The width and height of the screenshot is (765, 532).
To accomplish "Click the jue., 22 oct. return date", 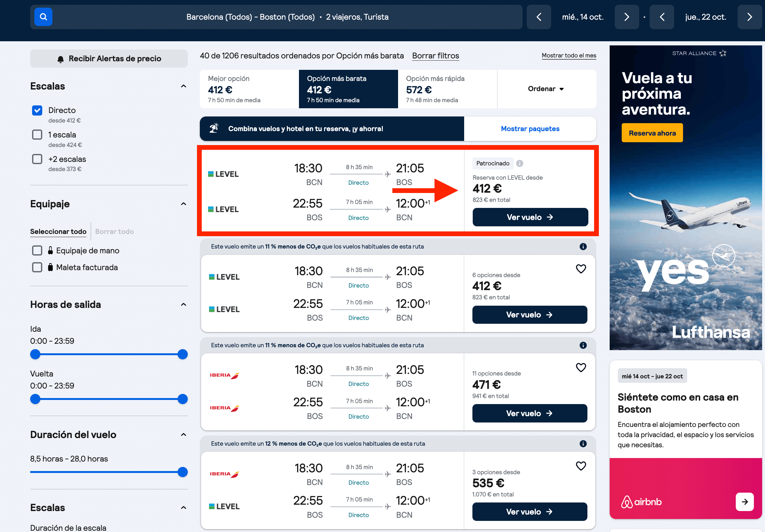I will 706,17.
